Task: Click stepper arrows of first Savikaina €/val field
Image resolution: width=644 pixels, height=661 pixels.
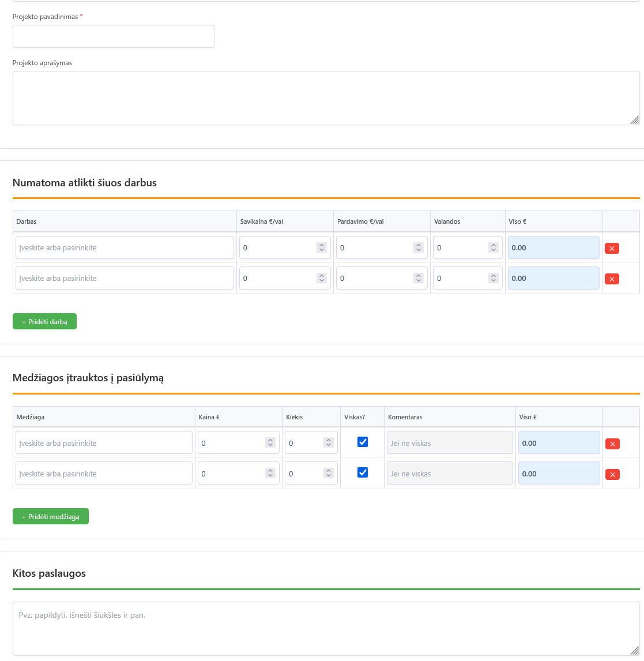Action: 321,247
